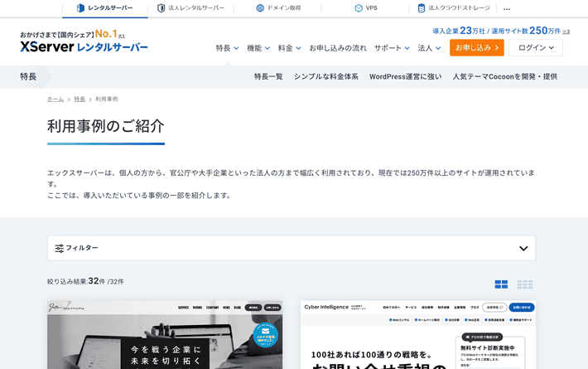Viewport: 588px width, 369px height.
Task: Show more services via ellipsis icon
Action: [507, 8]
